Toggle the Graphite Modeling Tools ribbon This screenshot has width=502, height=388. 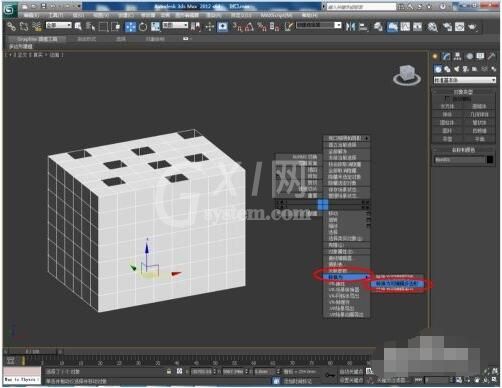click(x=392, y=27)
